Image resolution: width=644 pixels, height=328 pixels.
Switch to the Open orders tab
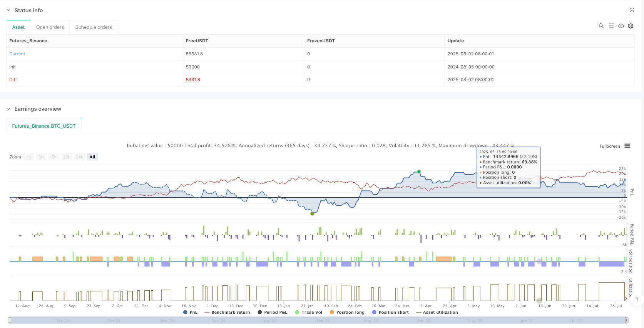coord(50,27)
